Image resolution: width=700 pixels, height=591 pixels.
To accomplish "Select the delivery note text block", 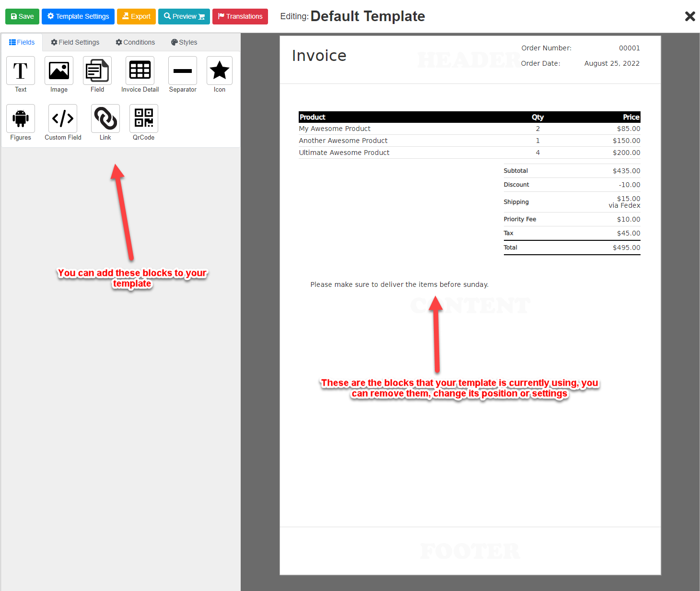I will click(x=399, y=284).
